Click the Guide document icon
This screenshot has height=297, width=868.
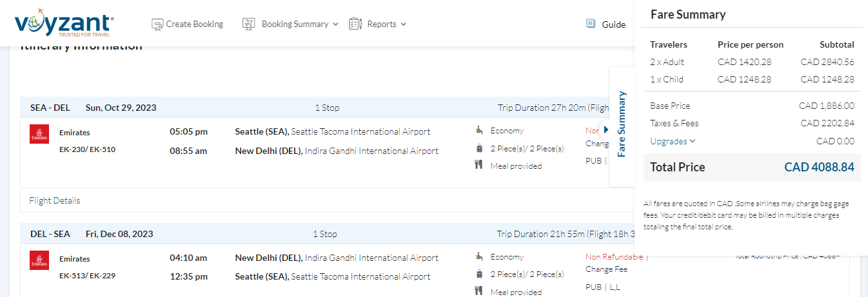591,24
